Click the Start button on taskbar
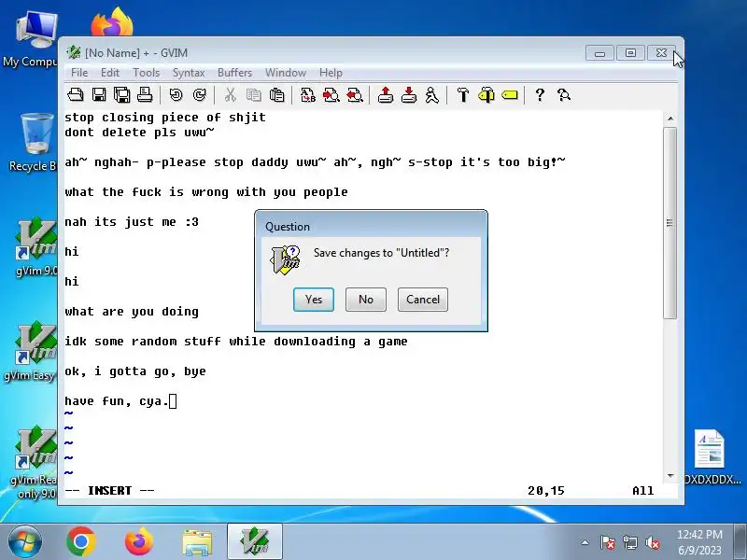747x560 pixels. [24, 541]
